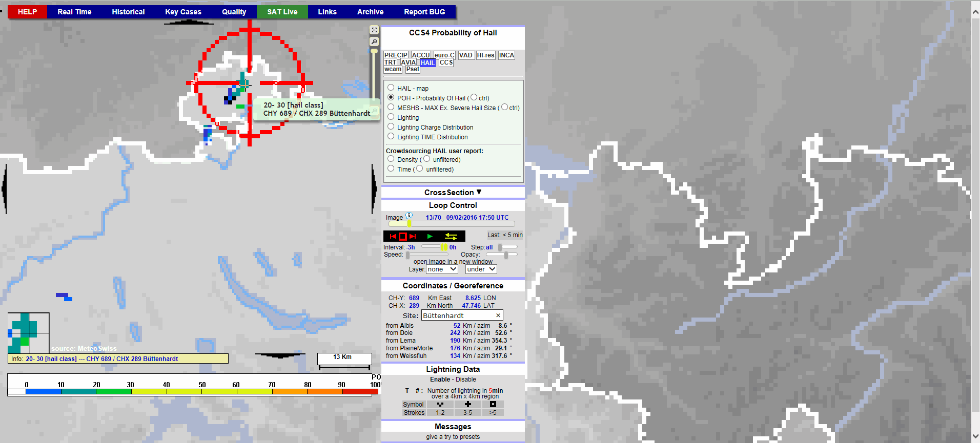Click the Speed slider handle
Image resolution: width=980 pixels, height=443 pixels.
coord(408,255)
